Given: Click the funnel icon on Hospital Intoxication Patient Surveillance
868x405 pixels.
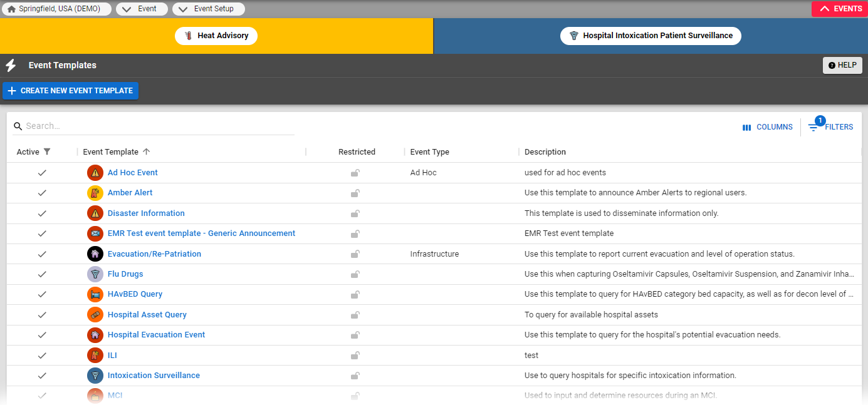Looking at the screenshot, I should (574, 36).
